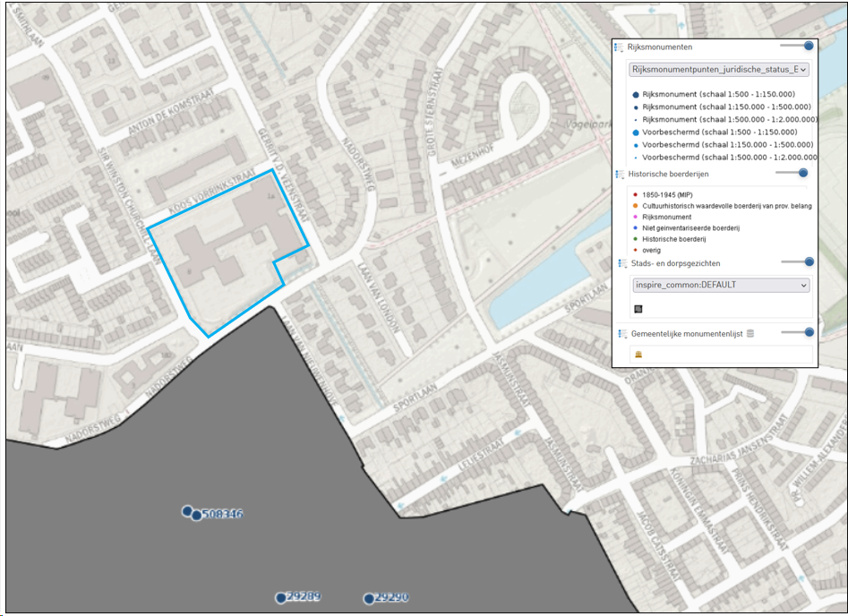Click the Koningin Emmastraat street label

700,510
